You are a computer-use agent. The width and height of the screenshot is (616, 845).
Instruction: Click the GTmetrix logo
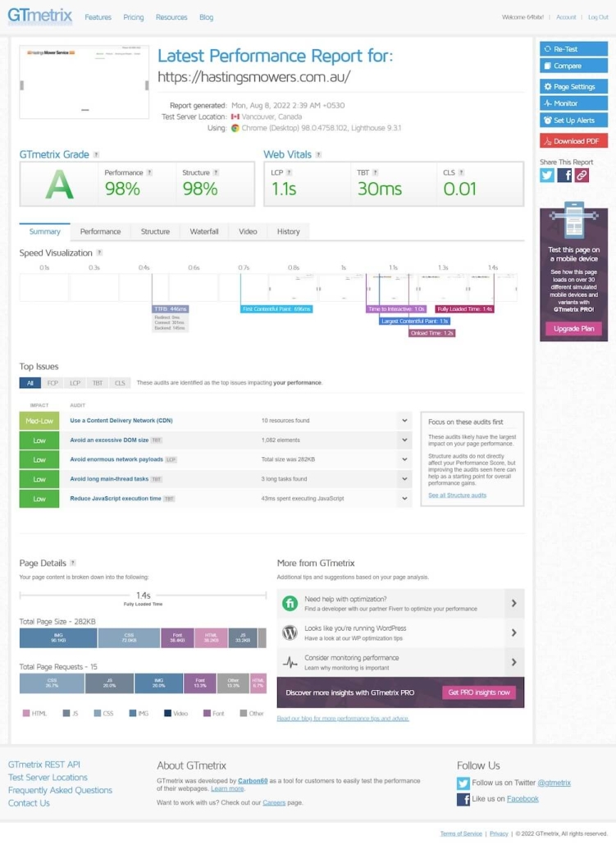pyautogui.click(x=40, y=16)
